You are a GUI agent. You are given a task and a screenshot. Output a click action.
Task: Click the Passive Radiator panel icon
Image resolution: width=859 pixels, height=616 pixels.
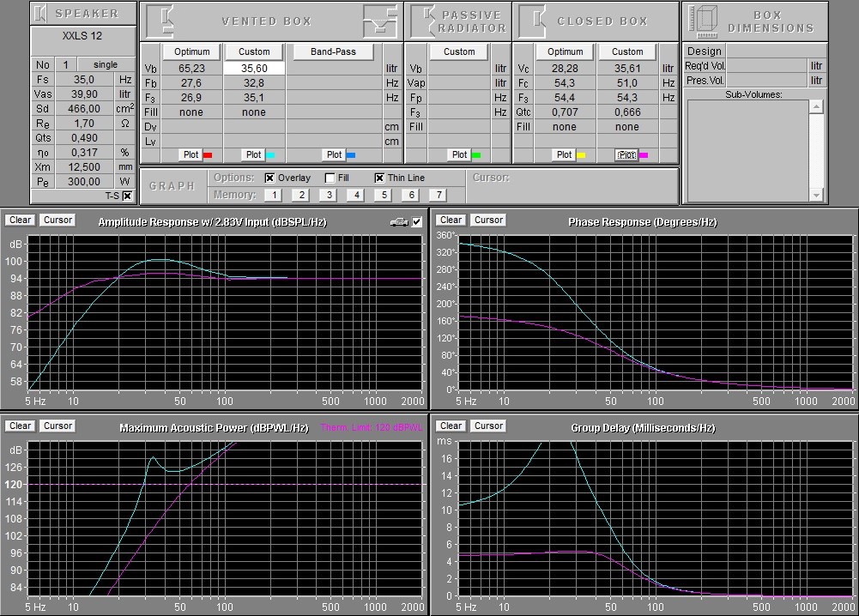(422, 21)
